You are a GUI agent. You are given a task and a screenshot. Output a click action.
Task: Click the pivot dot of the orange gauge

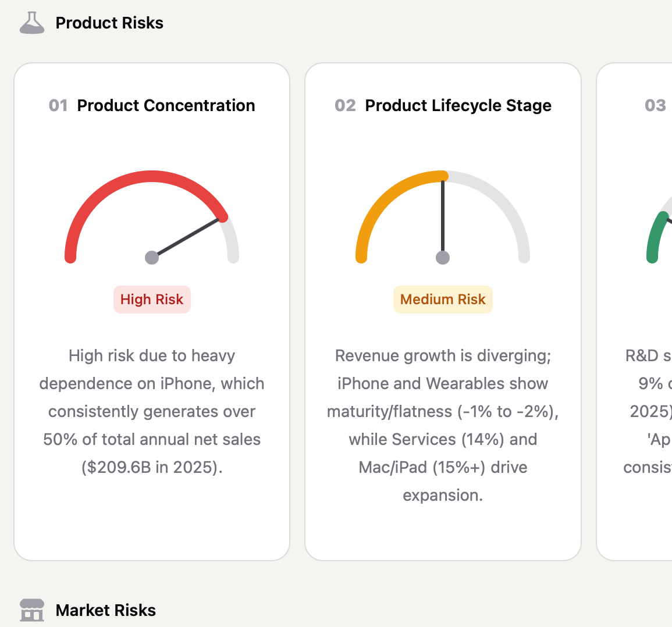pos(443,258)
